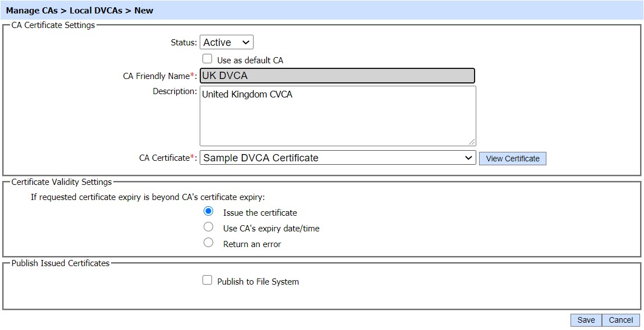Click the 'New' breadcrumb item
644x330 pixels.
click(x=144, y=11)
